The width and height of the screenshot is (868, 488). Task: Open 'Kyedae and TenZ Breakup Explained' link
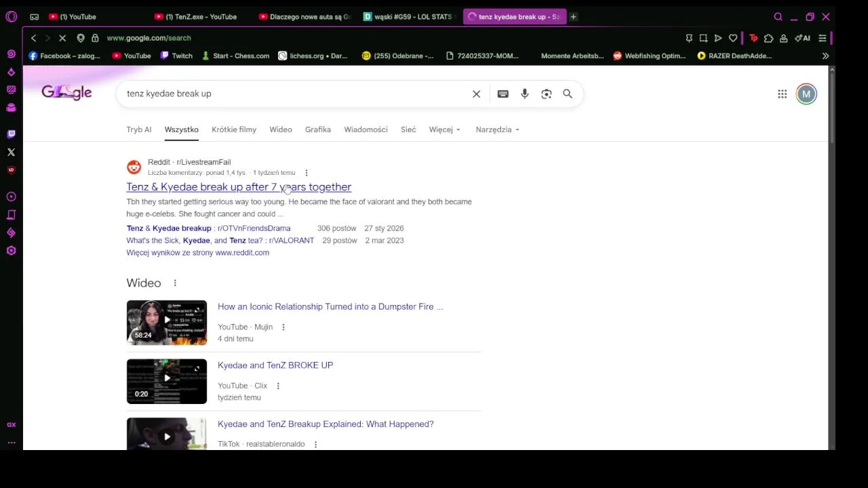[x=325, y=424]
